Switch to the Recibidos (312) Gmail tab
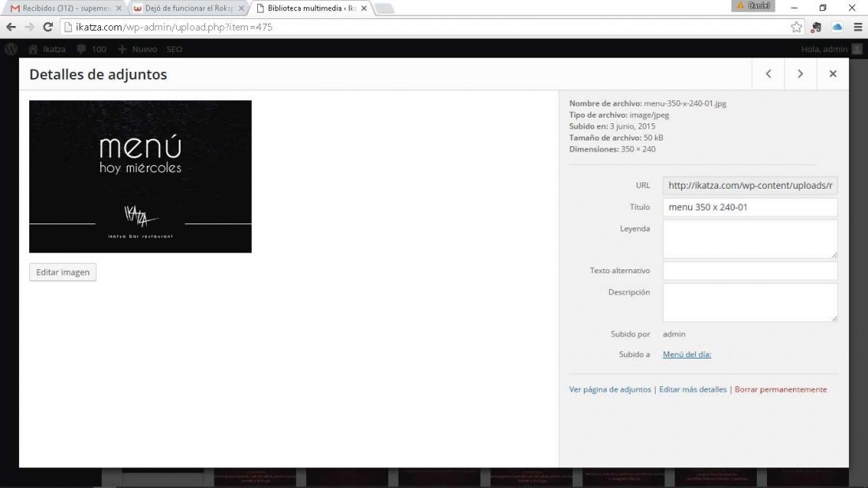868x488 pixels. (66, 9)
